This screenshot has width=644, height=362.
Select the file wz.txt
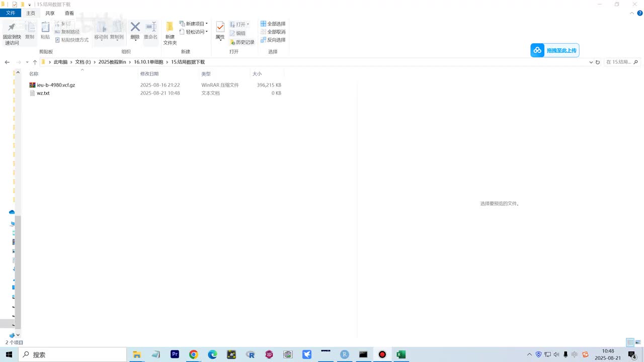(43, 93)
